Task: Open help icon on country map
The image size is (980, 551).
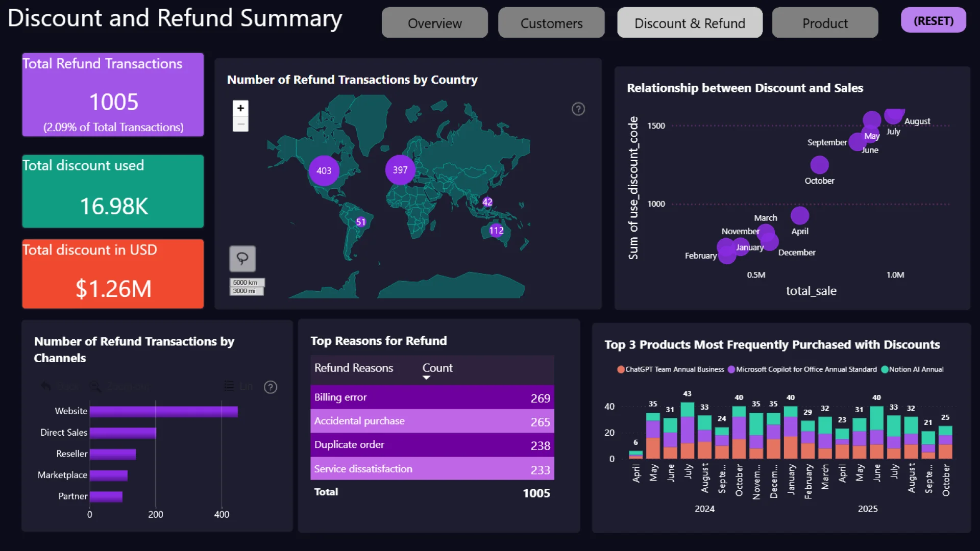Action: [578, 109]
